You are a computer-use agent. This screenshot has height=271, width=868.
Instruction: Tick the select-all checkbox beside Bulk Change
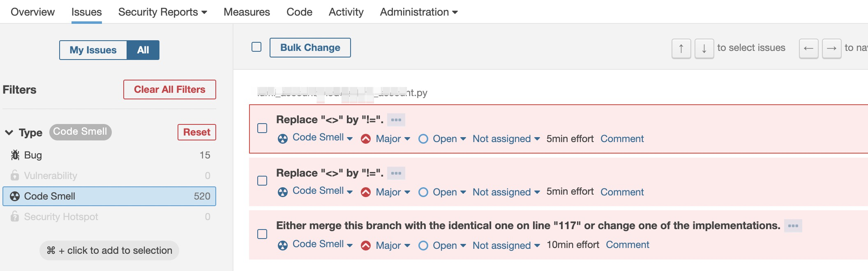tap(256, 47)
